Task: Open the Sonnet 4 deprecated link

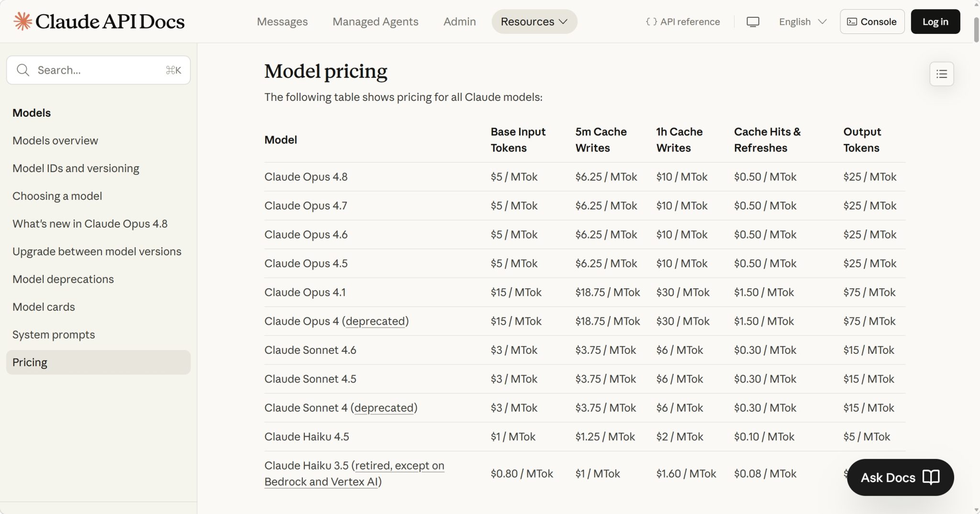Action: pyautogui.click(x=384, y=408)
